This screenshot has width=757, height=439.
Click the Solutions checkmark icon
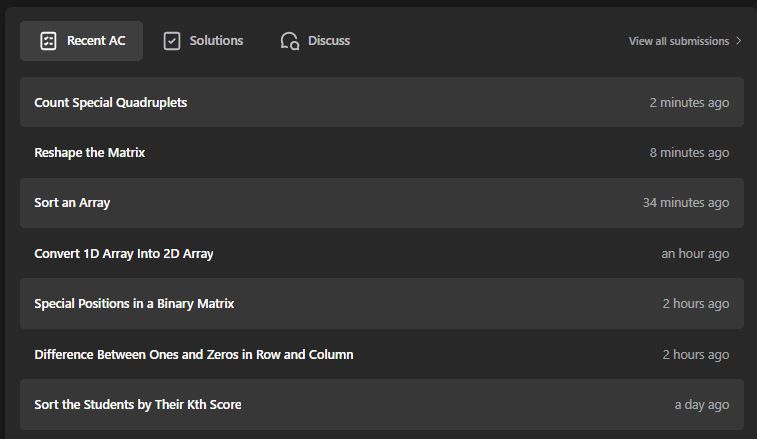point(172,41)
